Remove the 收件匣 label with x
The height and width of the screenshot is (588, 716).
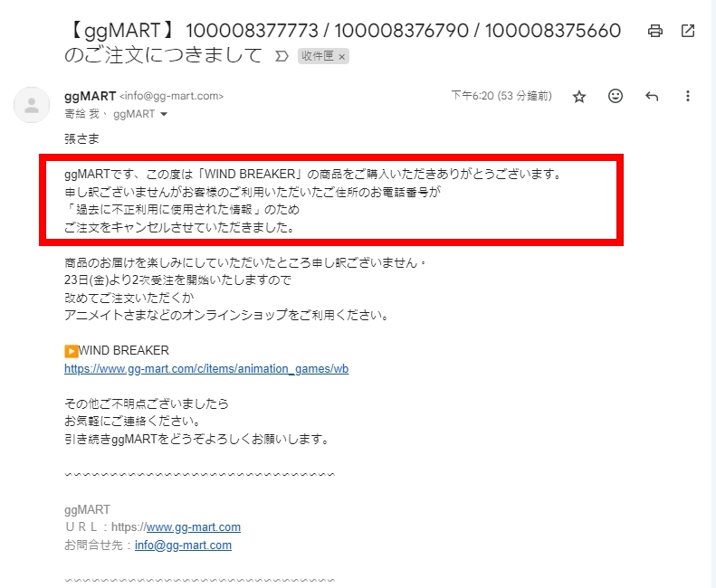(x=341, y=57)
